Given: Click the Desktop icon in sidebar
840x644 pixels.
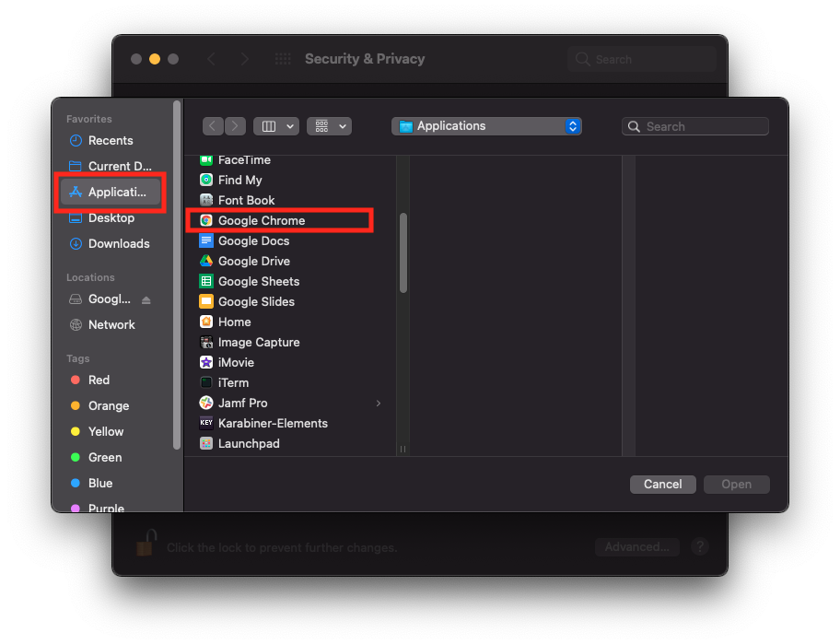Looking at the screenshot, I should 76,218.
